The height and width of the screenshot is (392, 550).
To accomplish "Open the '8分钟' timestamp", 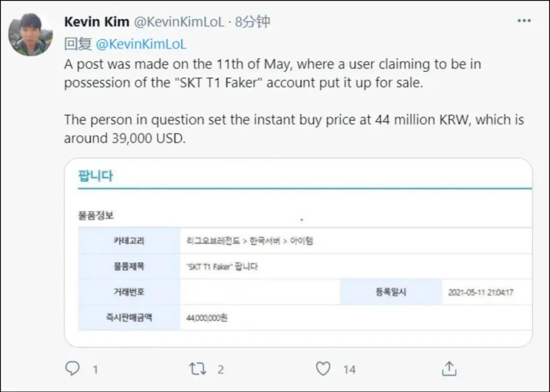I will tap(252, 21).
